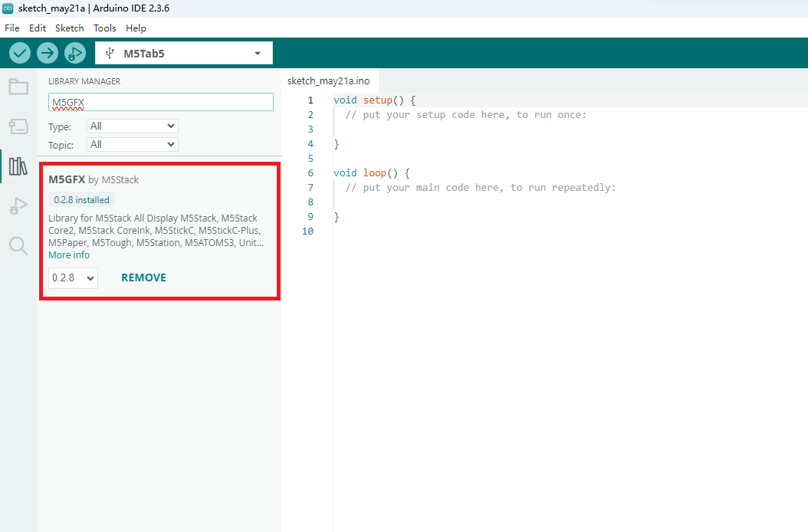Viewport: 808px width, 532px height.
Task: Click the Type: filter label
Action: [60, 126]
